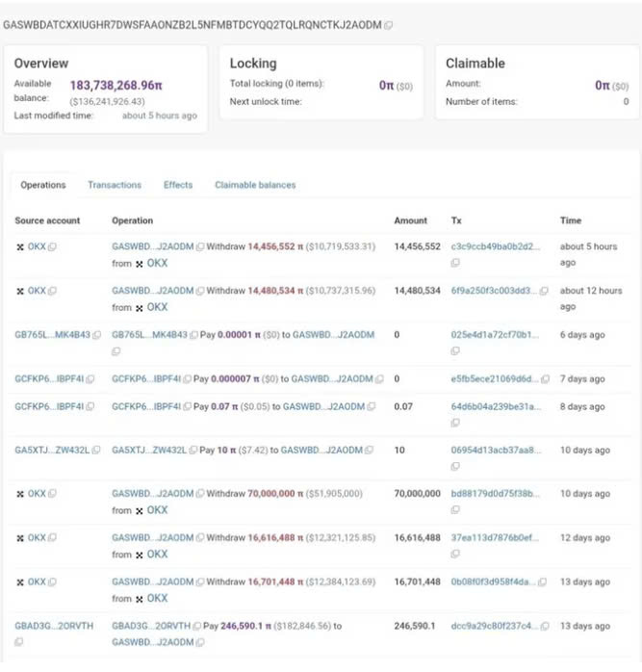
Task: Copy transaction hash 025e4d1a72cf70b1
Action: [x=455, y=351]
